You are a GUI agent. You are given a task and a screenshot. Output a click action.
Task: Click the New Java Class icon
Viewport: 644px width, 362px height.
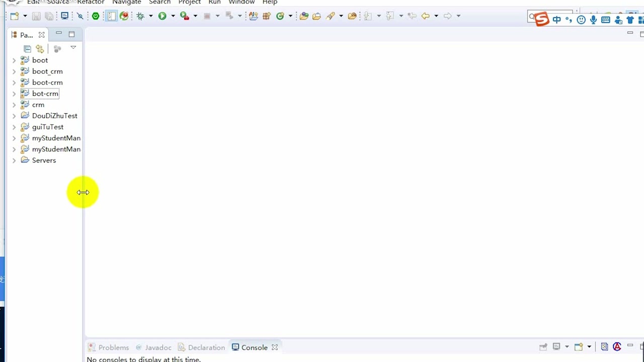[x=280, y=16]
